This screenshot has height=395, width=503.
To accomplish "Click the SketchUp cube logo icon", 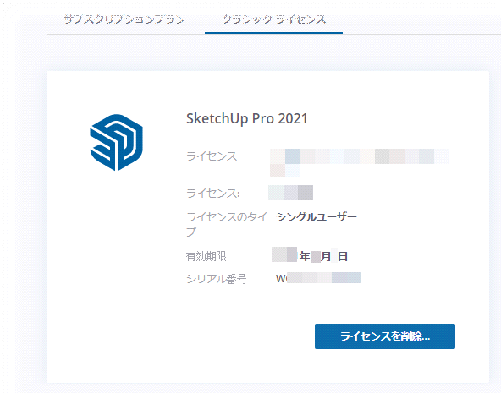I will tap(116, 142).
